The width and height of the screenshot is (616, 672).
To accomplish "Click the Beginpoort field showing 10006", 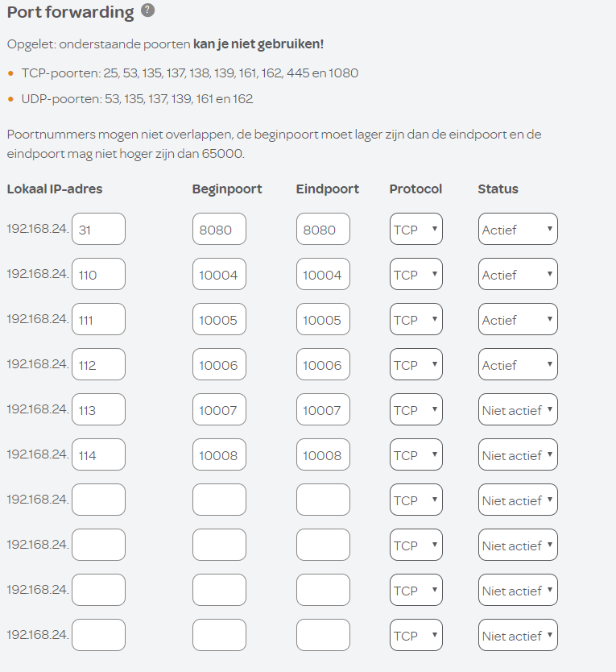I will pyautogui.click(x=219, y=365).
